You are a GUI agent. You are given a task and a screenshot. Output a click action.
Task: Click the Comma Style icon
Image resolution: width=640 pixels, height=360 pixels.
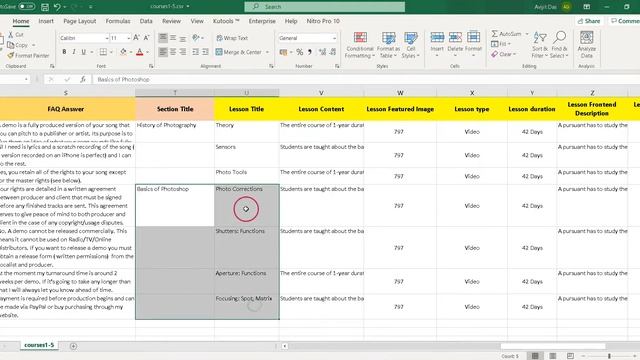(x=310, y=52)
